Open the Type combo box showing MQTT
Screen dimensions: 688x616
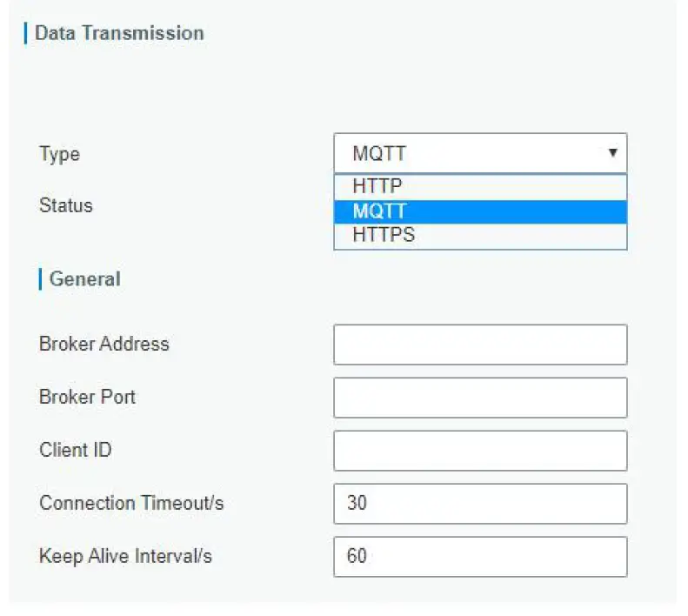[x=479, y=154]
